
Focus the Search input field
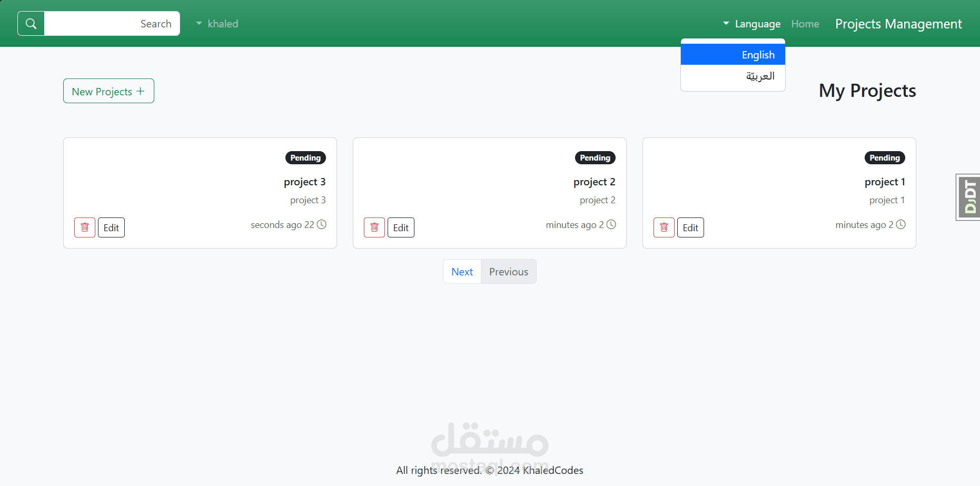[x=112, y=24]
